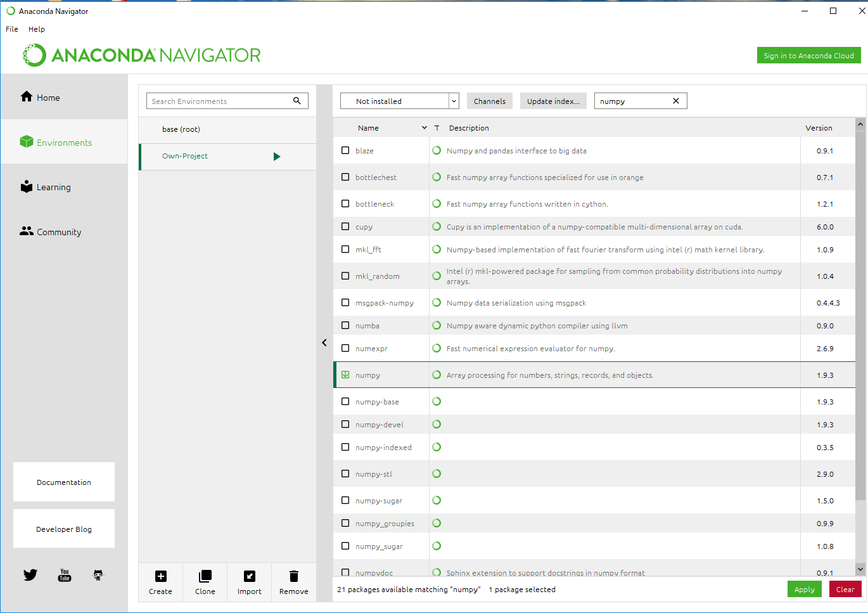This screenshot has height=613, width=868.
Task: Click the numpy_groupies package name
Action: pyautogui.click(x=385, y=524)
